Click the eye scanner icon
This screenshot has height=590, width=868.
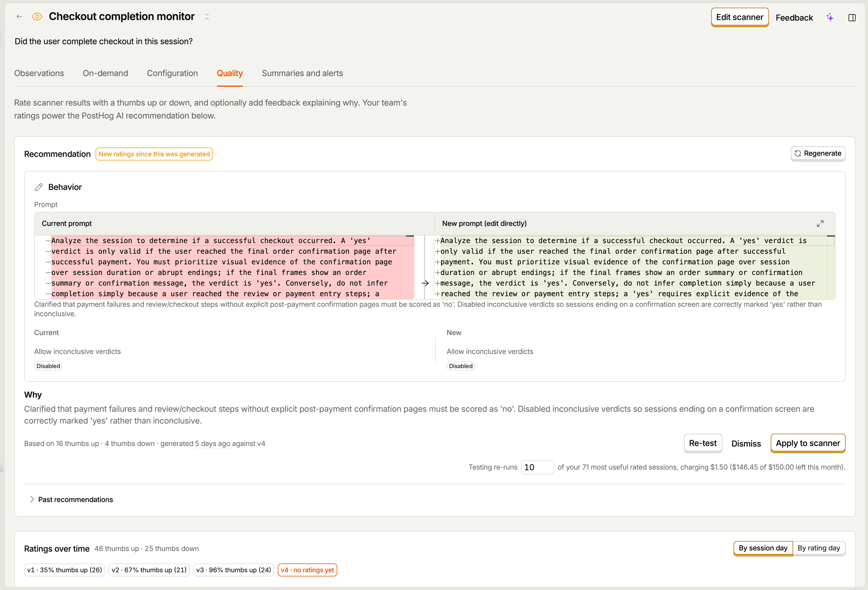37,17
